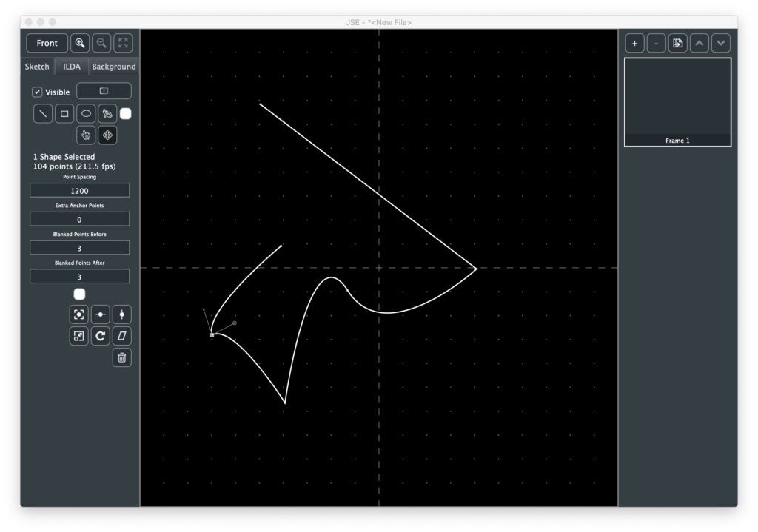This screenshot has height=532, width=758.
Task: Select the Line drawing tool
Action: click(44, 114)
